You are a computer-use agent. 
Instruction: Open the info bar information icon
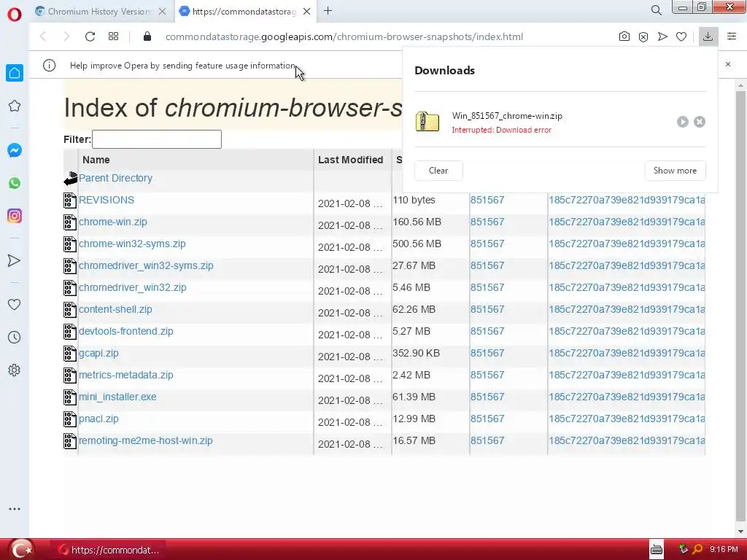(49, 65)
